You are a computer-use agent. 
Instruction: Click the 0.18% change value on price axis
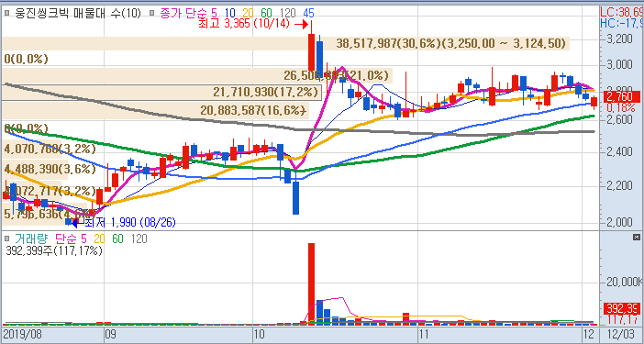(620, 108)
